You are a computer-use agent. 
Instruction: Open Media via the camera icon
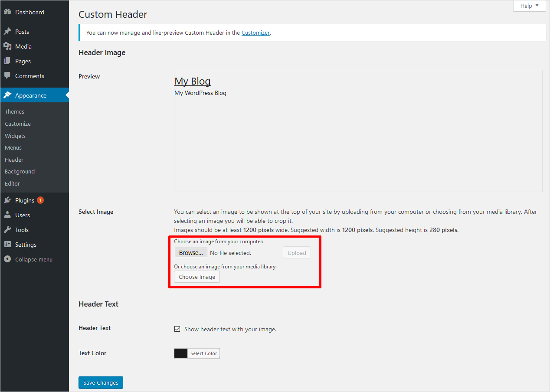pos(8,46)
